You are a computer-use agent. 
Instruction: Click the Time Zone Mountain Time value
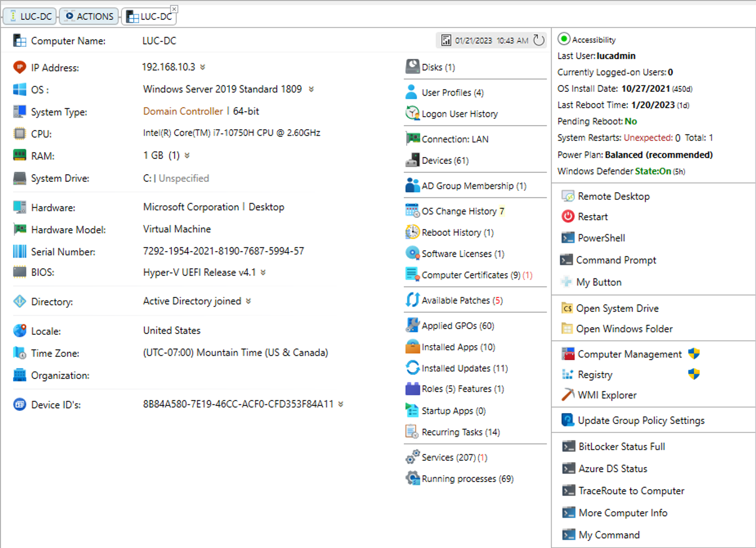pos(236,353)
